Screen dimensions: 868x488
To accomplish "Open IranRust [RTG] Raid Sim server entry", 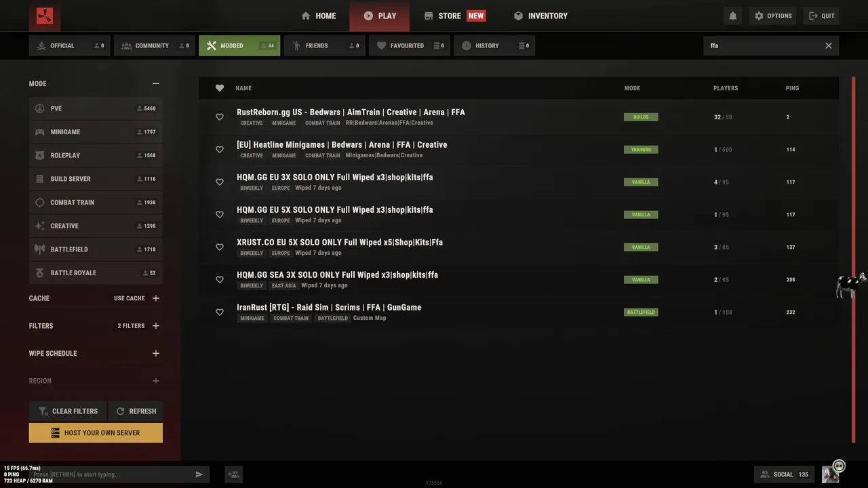I will pyautogui.click(x=519, y=312).
